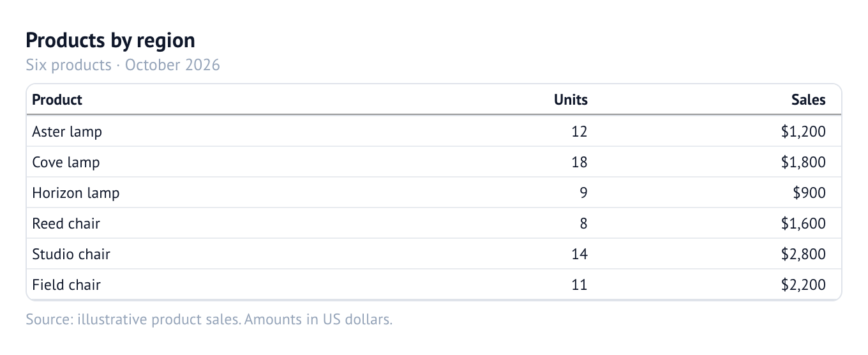868x355 pixels.
Task: Select the Units column header
Action: 571,100
